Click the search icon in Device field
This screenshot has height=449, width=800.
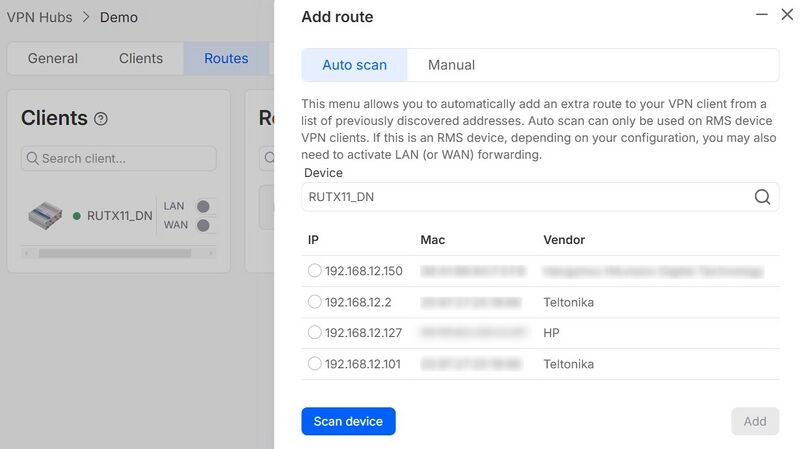(762, 197)
